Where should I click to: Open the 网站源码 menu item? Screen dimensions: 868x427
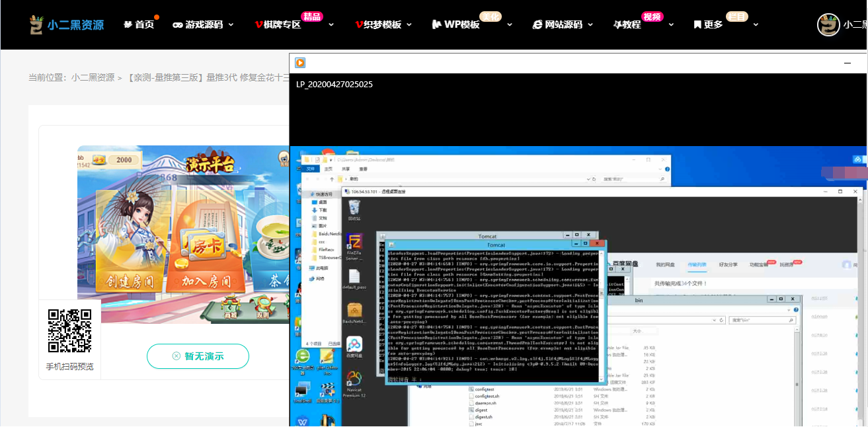click(x=557, y=24)
